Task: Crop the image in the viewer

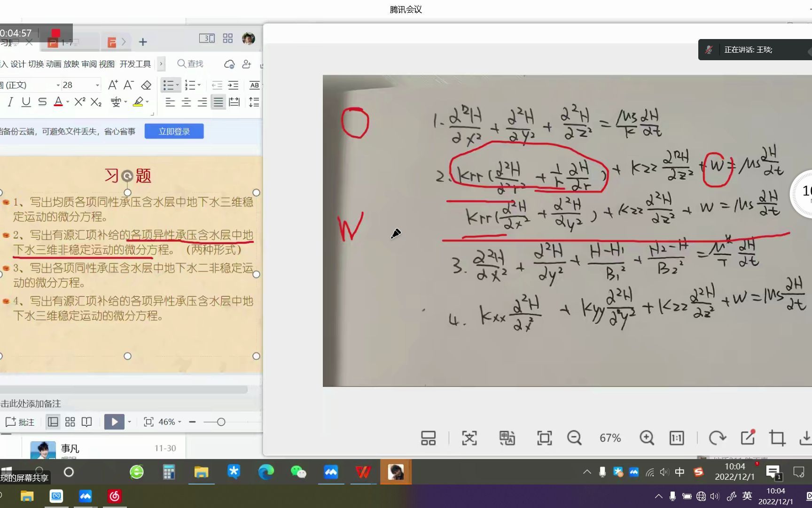Action: (x=777, y=438)
